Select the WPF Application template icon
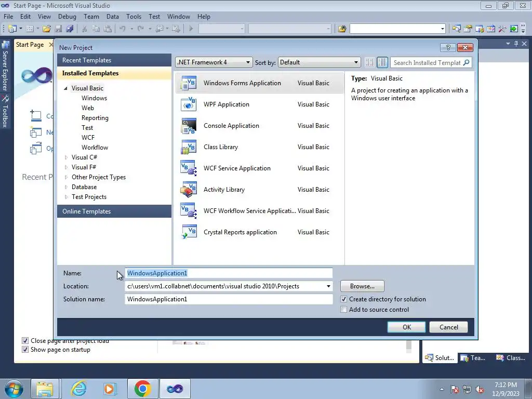 tap(189, 104)
